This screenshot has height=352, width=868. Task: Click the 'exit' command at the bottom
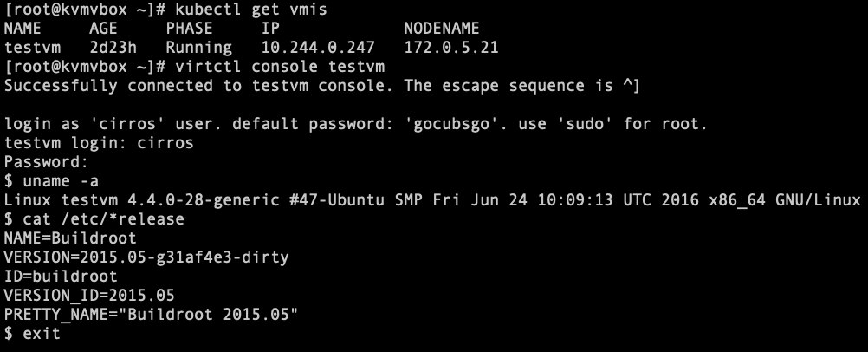click(x=42, y=334)
